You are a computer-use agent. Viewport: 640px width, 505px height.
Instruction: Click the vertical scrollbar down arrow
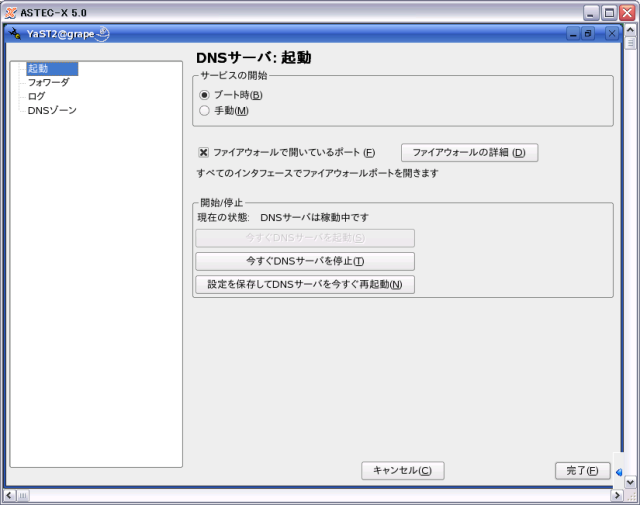click(630, 481)
